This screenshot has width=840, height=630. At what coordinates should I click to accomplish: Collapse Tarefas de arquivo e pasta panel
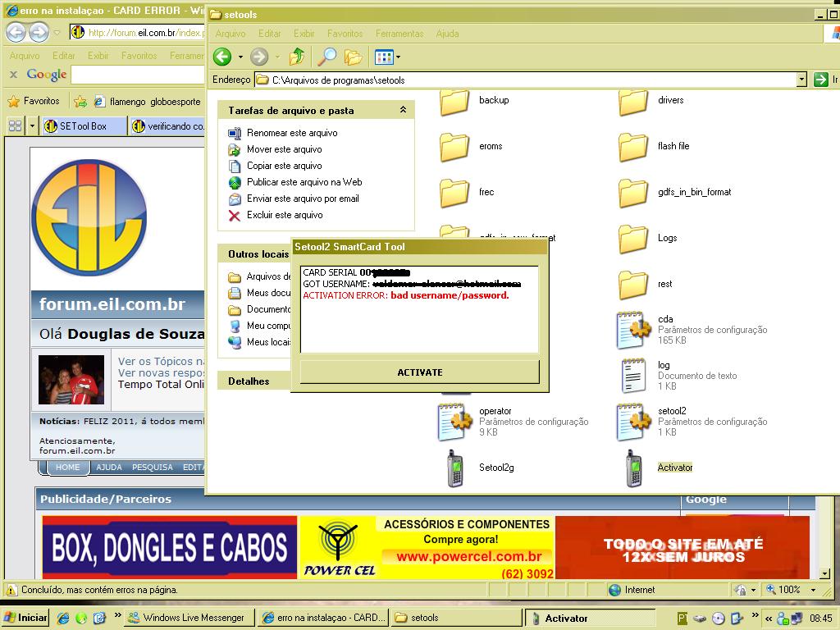point(403,110)
